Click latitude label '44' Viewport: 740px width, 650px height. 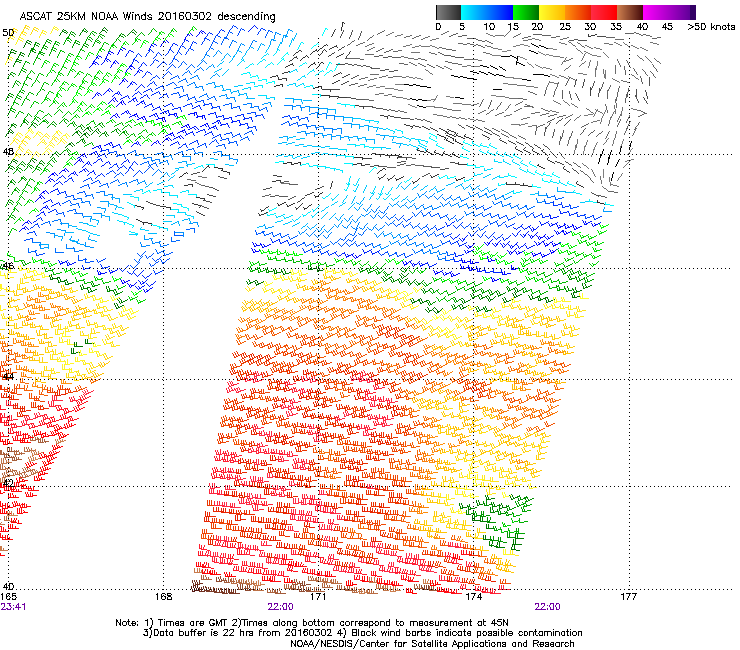(x=8, y=376)
